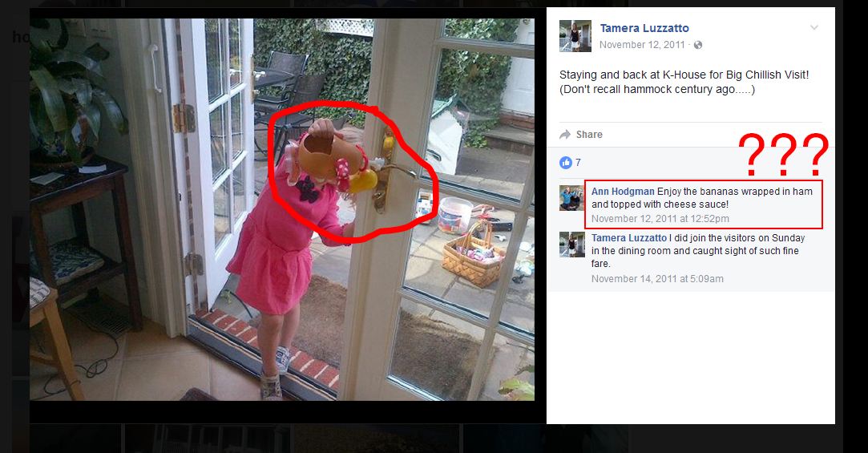Click Tamera Luzzatto name in post header
This screenshot has width=868, height=453.
point(644,28)
